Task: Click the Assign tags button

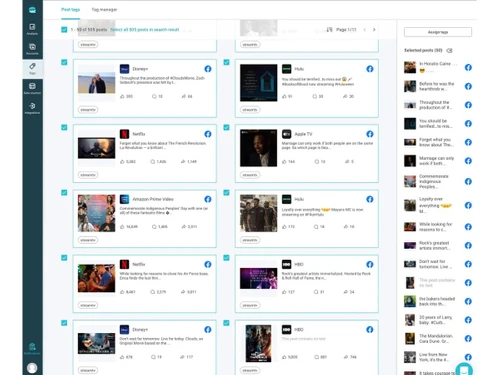Action: [x=438, y=32]
